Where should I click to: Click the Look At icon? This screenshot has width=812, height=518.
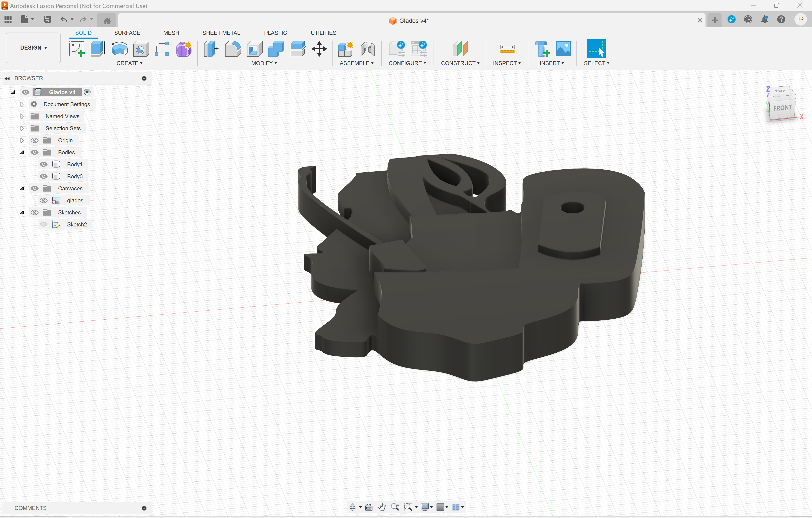tap(369, 507)
